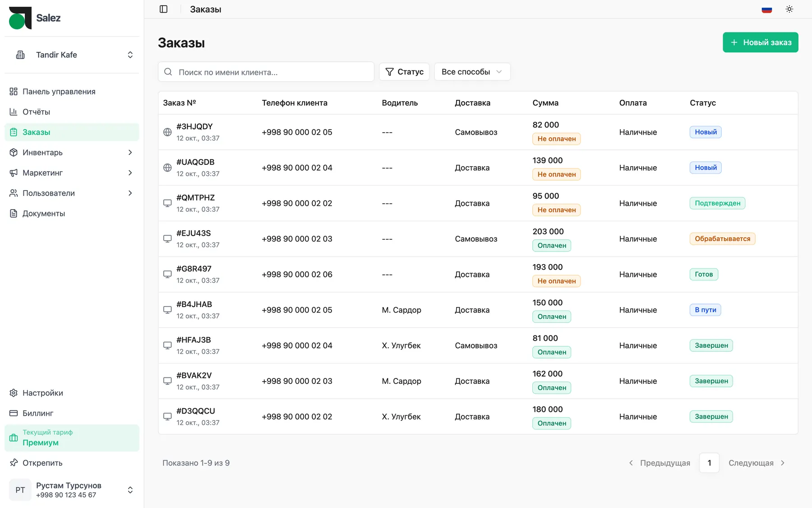Click the building icon beside Tandir Kafe
The height and width of the screenshot is (508, 812).
point(20,55)
